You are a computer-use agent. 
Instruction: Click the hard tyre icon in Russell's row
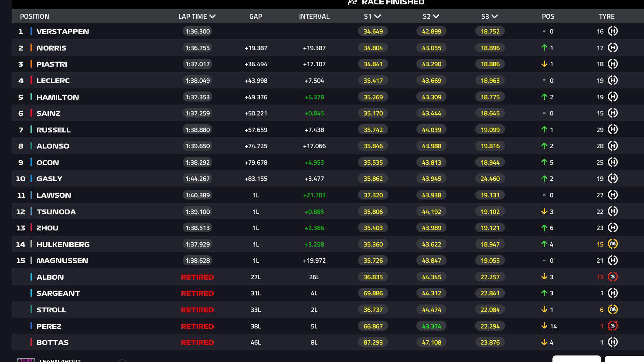(x=613, y=130)
